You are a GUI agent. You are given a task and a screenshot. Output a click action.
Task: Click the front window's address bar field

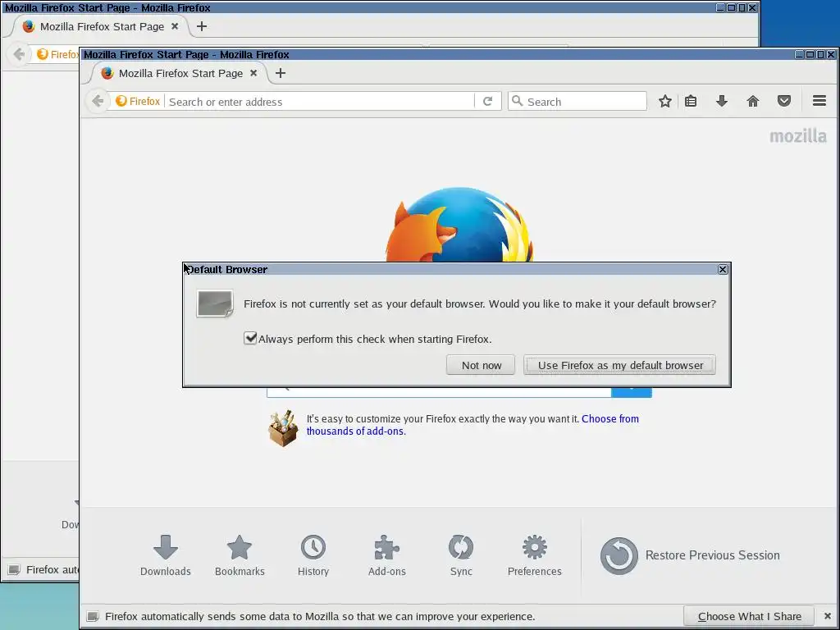pyautogui.click(x=320, y=101)
